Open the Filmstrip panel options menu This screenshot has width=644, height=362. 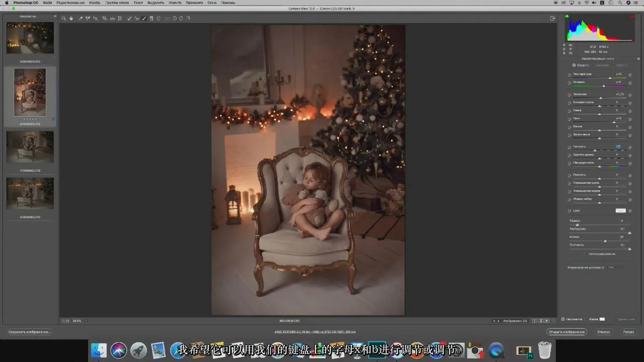pos(55,16)
